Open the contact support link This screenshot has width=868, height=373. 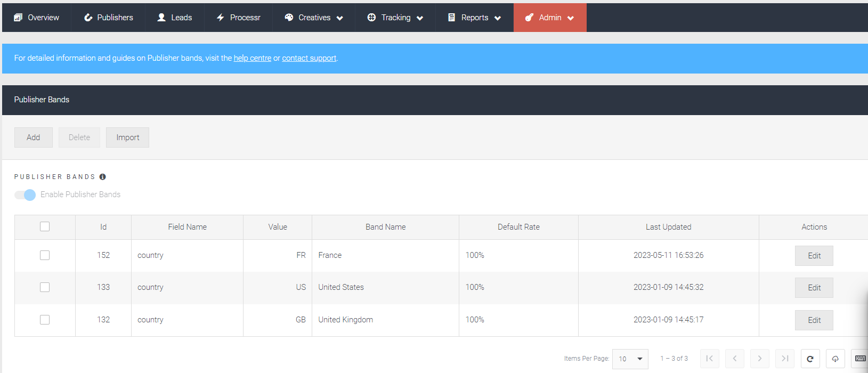click(309, 58)
